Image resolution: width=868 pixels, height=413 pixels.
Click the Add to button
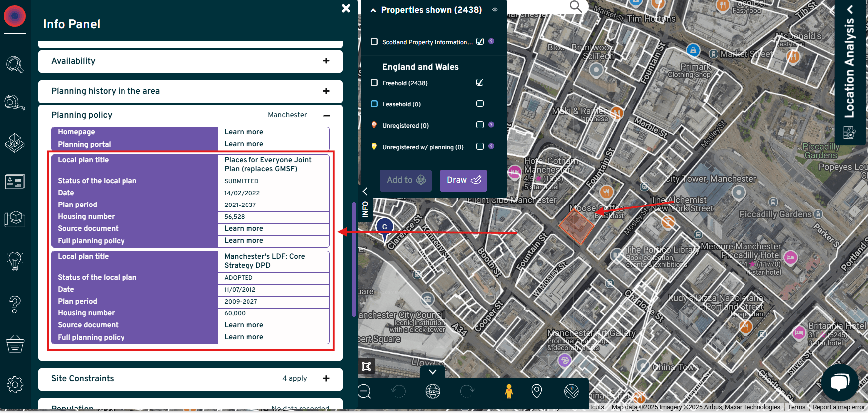pos(406,180)
